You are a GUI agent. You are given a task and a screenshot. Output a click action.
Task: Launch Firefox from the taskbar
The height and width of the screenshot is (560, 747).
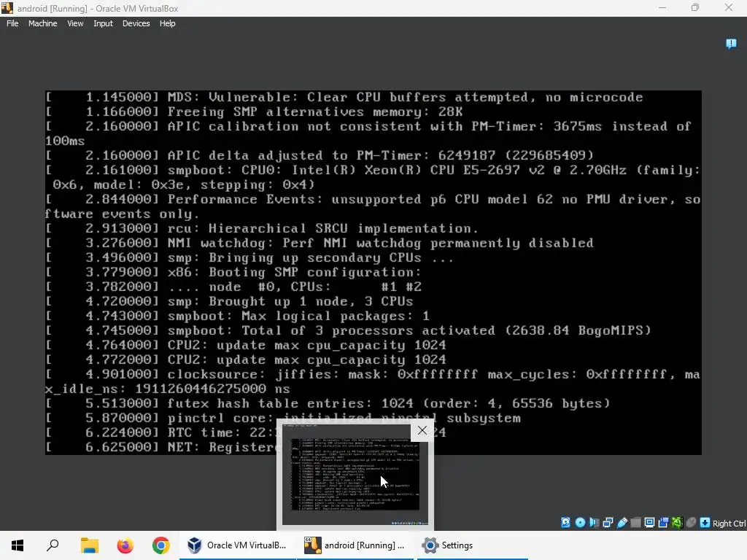(x=125, y=545)
